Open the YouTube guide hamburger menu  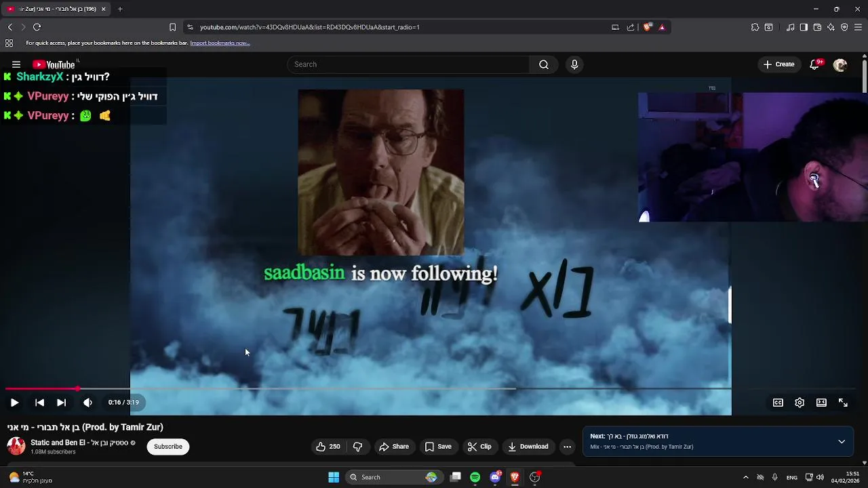pyautogui.click(x=16, y=64)
